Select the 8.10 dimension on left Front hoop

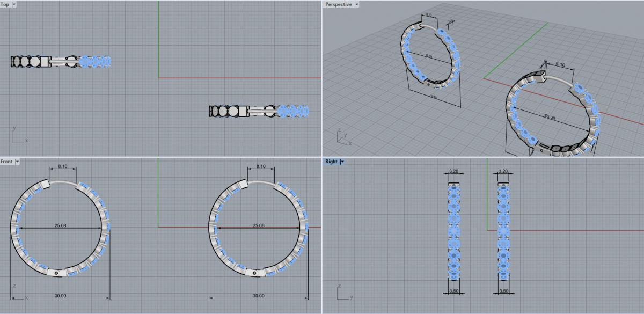(63, 167)
